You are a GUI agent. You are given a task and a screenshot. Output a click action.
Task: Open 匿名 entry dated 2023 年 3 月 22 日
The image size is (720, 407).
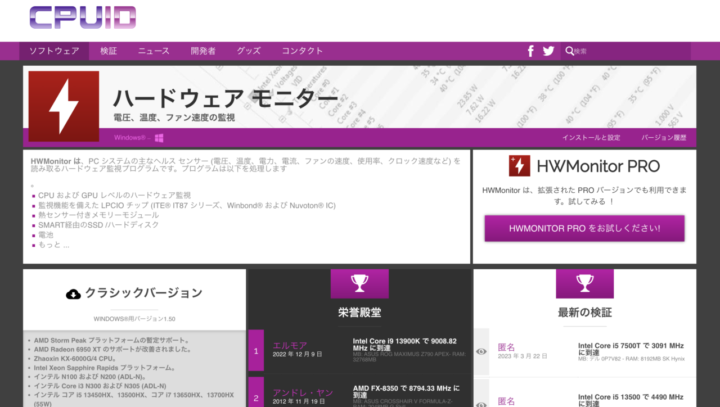click(506, 347)
